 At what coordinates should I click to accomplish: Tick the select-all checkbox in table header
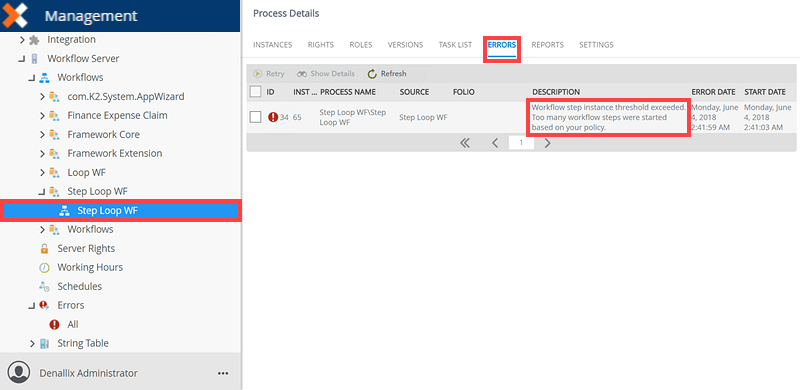[x=256, y=92]
